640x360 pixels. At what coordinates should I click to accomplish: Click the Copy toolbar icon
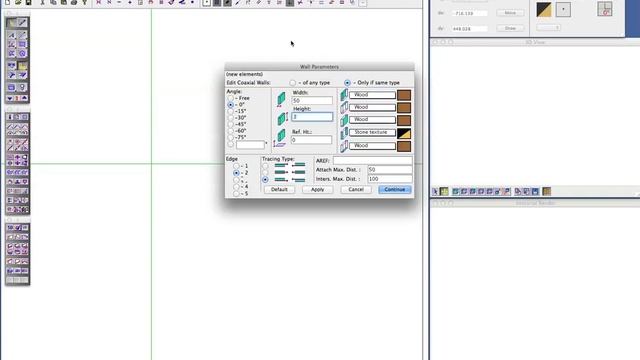[x=53, y=2]
